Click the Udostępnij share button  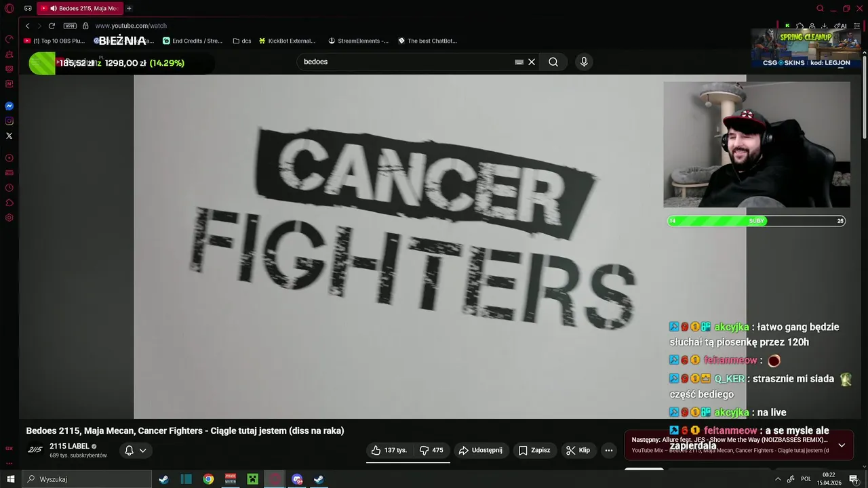coord(481,450)
